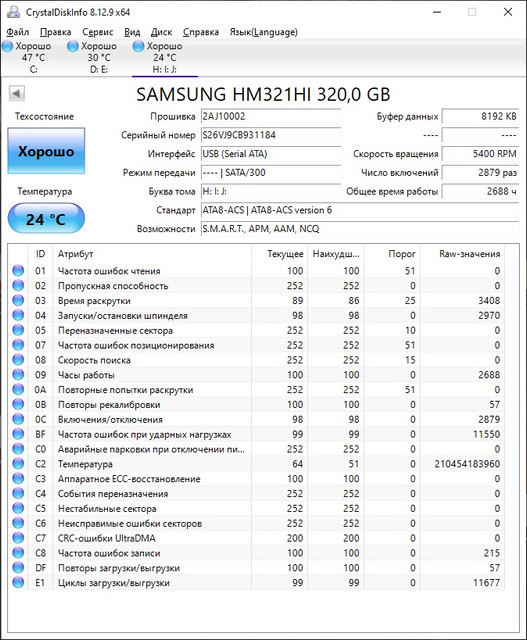
Task: Open the Вид menu
Action: (x=132, y=32)
